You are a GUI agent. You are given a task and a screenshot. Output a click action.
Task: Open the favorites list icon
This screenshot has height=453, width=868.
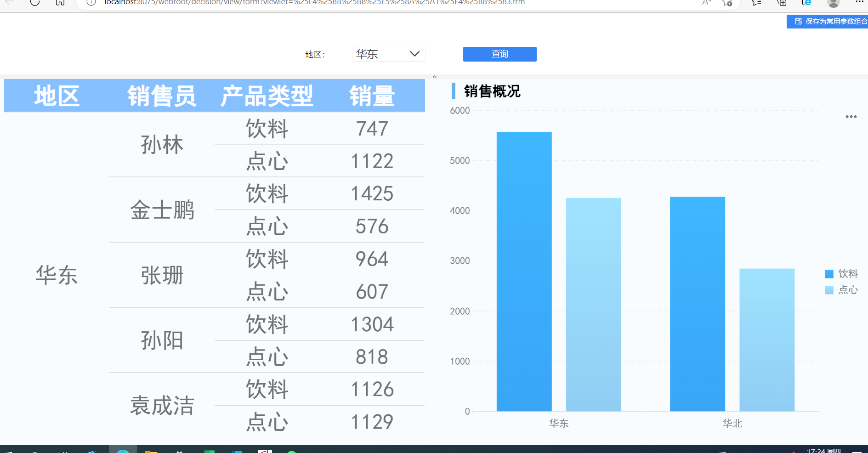tap(756, 2)
